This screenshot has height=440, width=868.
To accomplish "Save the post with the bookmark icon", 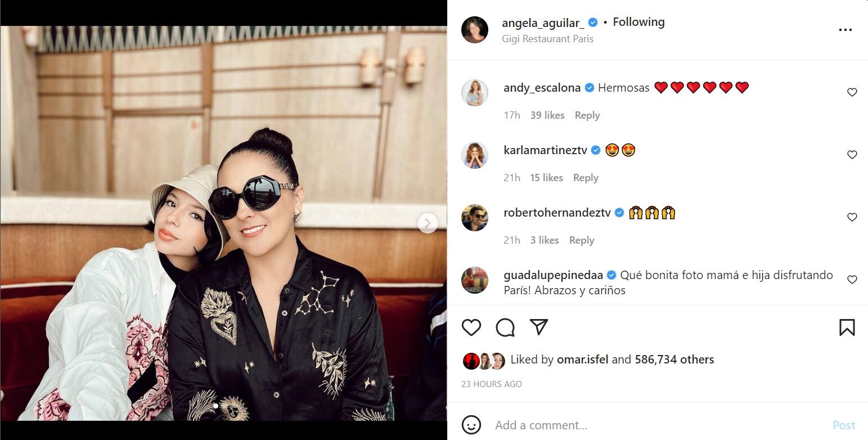I will point(847,327).
